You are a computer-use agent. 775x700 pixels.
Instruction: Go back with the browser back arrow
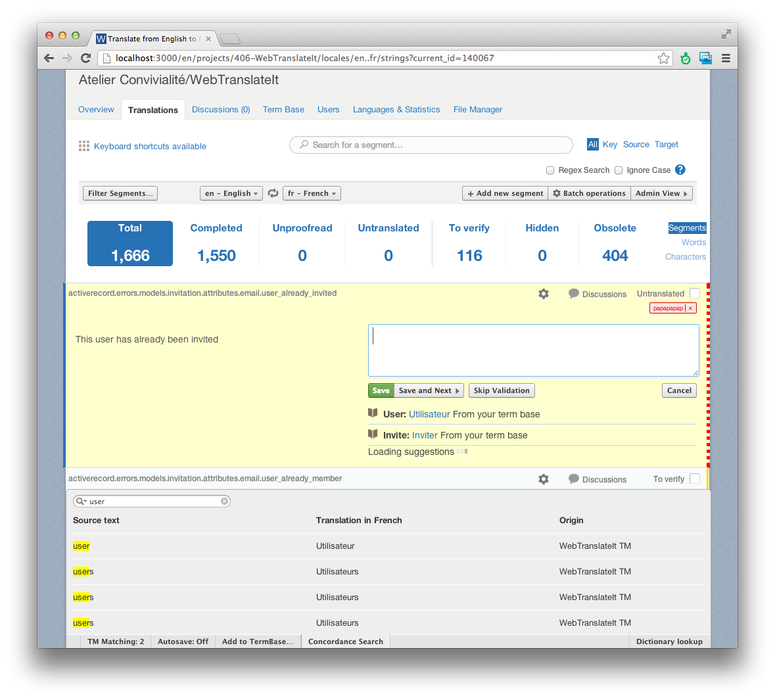pyautogui.click(x=49, y=58)
